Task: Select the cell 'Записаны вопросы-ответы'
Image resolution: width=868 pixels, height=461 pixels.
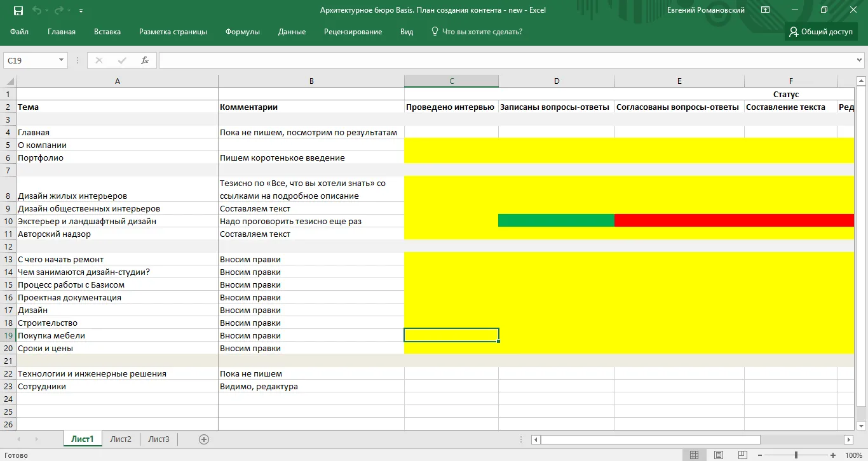Action: coord(557,107)
